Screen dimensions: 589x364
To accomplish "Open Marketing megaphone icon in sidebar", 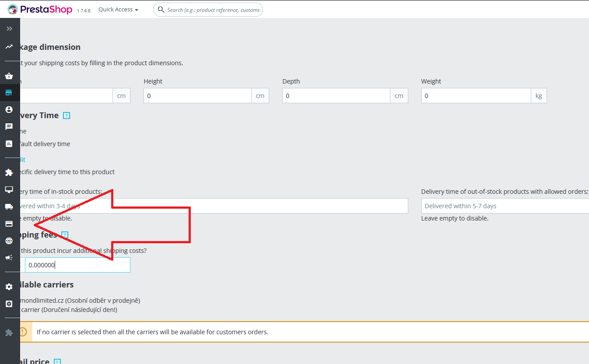I will tap(9, 258).
